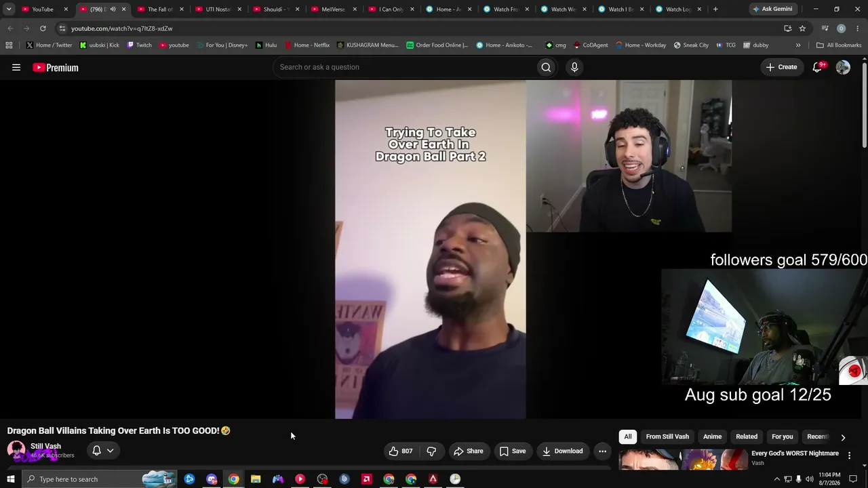Save the video to a playlist
Image resolution: width=868 pixels, height=488 pixels.
click(x=513, y=451)
